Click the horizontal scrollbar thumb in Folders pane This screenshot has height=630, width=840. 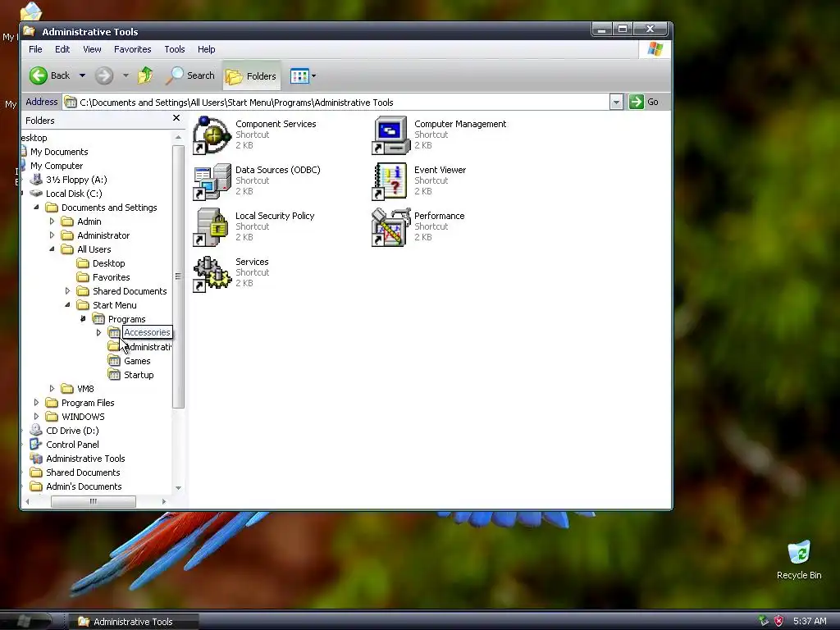point(94,501)
